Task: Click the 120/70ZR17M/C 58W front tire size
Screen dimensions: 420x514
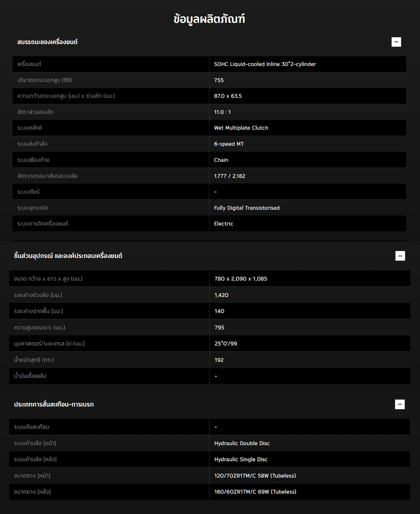Action: [255, 475]
